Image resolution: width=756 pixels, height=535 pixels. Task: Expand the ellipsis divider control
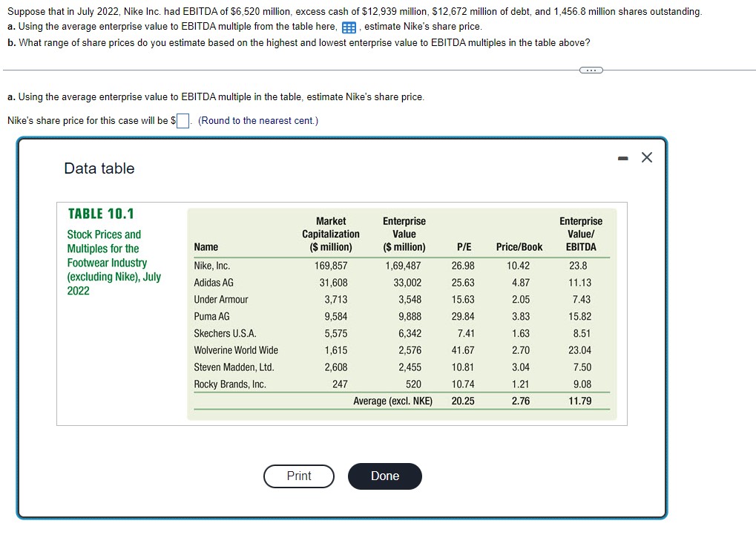(x=591, y=69)
